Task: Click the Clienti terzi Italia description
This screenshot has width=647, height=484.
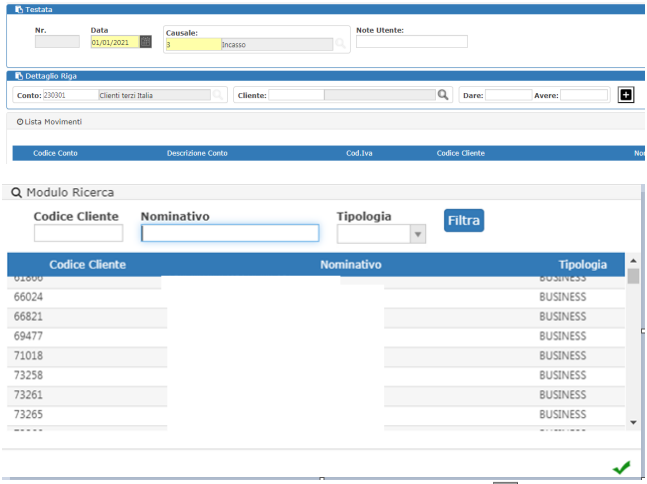Action: coord(154,95)
